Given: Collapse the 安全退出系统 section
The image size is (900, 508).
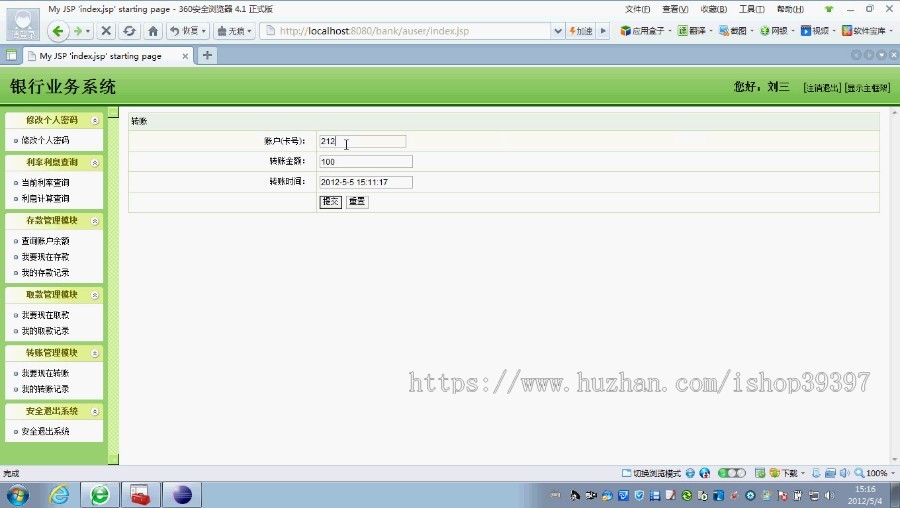Looking at the screenshot, I should click(x=95, y=412).
